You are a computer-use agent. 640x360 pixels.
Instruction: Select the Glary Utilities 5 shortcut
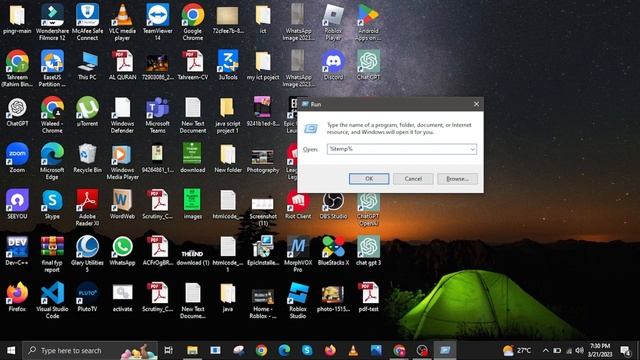tap(87, 254)
